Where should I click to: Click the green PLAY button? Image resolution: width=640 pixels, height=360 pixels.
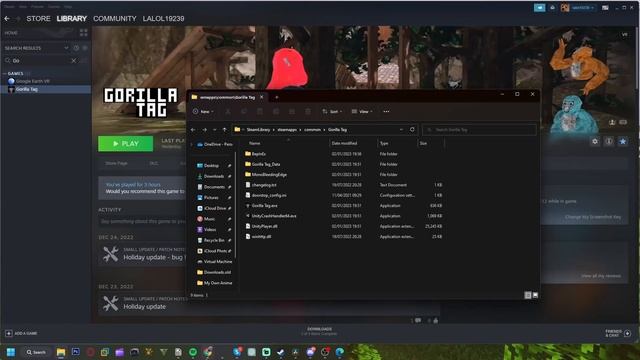point(126,144)
